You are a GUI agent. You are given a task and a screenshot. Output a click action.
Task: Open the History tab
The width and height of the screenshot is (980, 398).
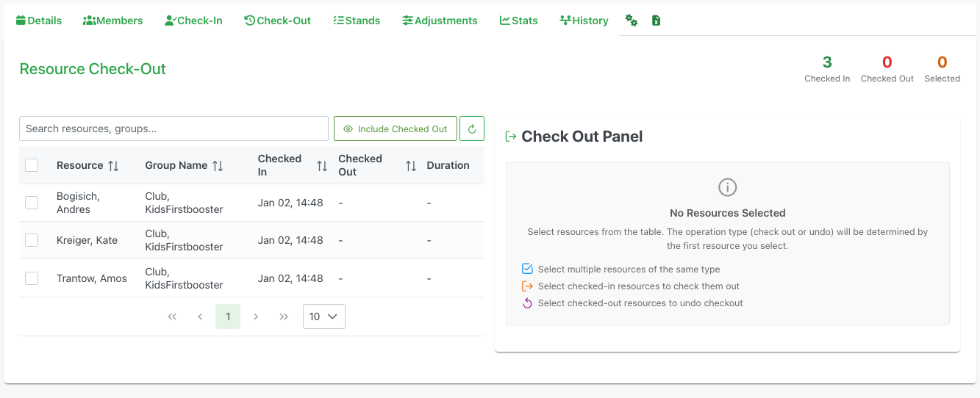tap(584, 21)
